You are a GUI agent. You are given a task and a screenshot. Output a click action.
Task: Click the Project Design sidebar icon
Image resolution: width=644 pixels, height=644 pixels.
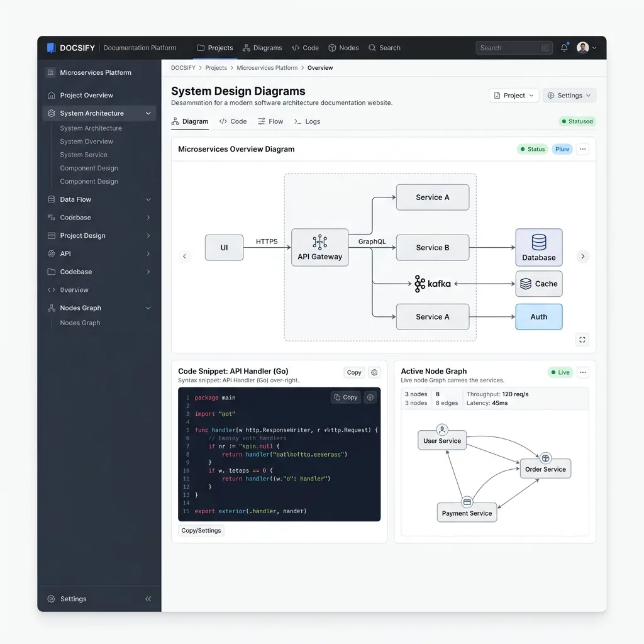[x=52, y=236]
